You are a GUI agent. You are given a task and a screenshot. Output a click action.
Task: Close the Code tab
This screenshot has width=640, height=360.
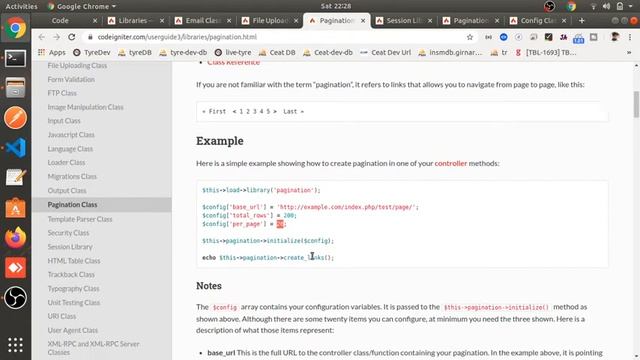point(95,20)
